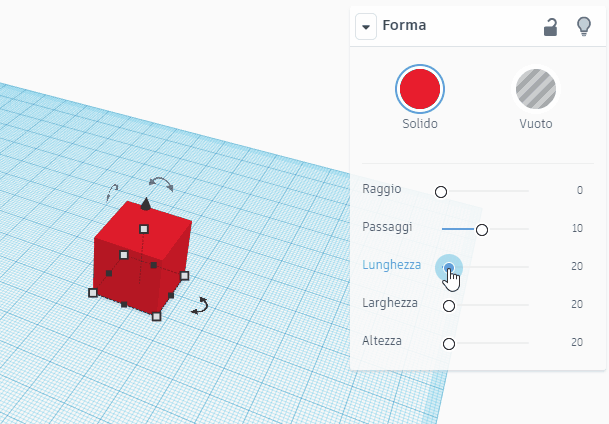Image resolution: width=609 pixels, height=424 pixels.
Task: Click the black cone lift handle above the cube
Action: 146,205
